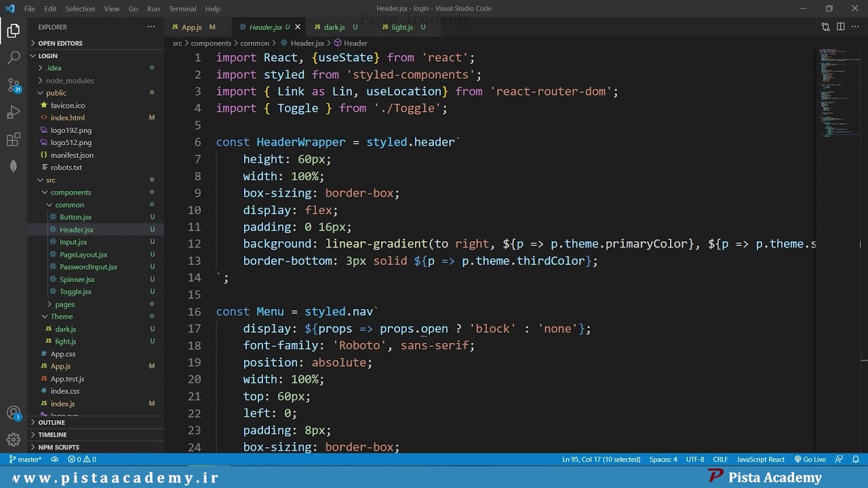Open editor more actions ellipsis

pos(855,27)
